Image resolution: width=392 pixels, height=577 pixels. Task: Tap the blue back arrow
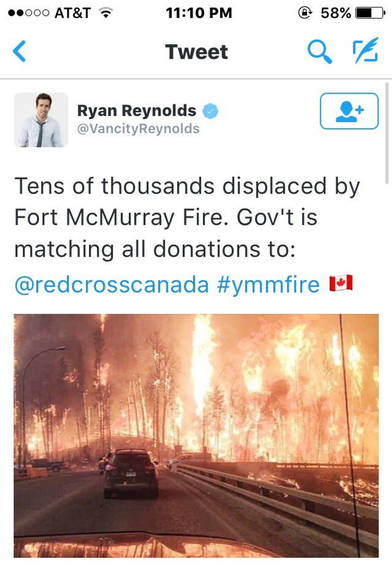(20, 51)
